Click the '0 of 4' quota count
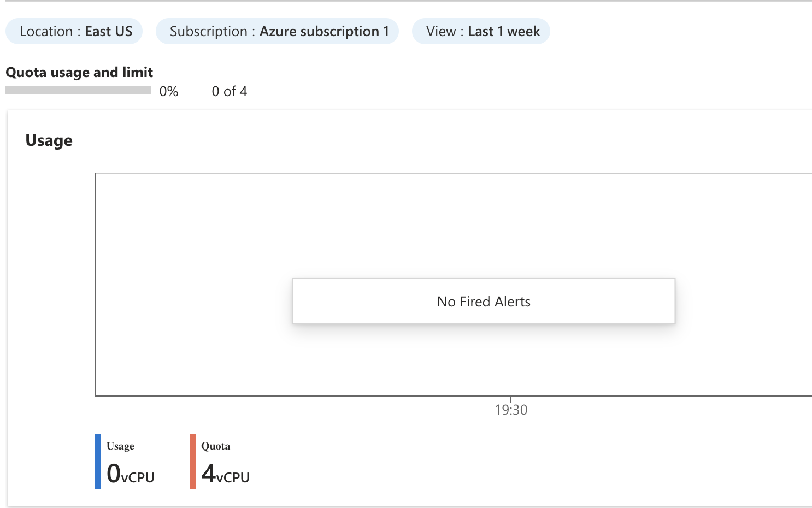Image resolution: width=812 pixels, height=508 pixels. coord(230,92)
